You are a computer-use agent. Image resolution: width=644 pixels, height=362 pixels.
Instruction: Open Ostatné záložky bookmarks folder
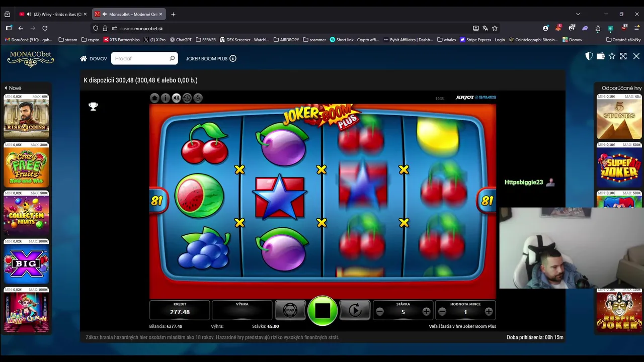tap(623, 40)
